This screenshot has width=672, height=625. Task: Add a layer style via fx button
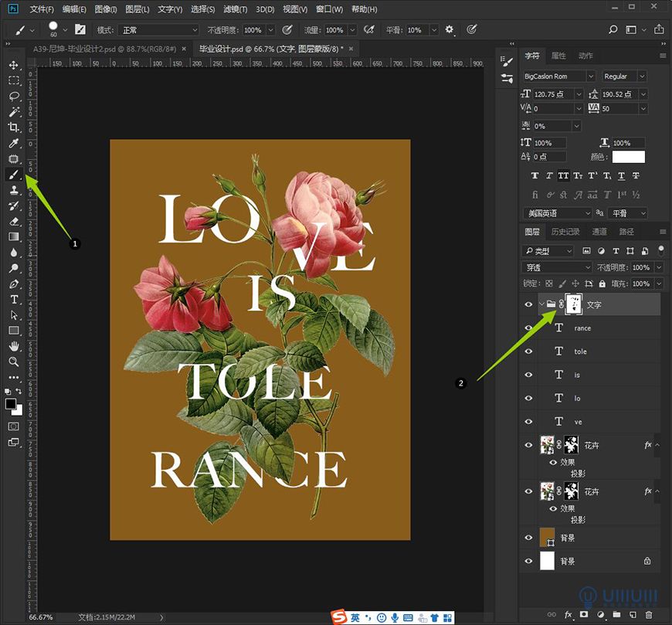[x=568, y=615]
